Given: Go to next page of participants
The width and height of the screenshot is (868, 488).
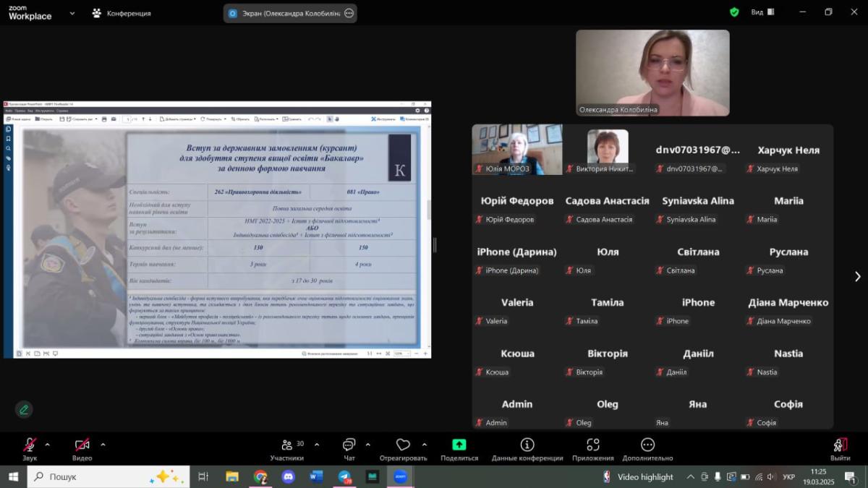Looking at the screenshot, I should pos(857,276).
